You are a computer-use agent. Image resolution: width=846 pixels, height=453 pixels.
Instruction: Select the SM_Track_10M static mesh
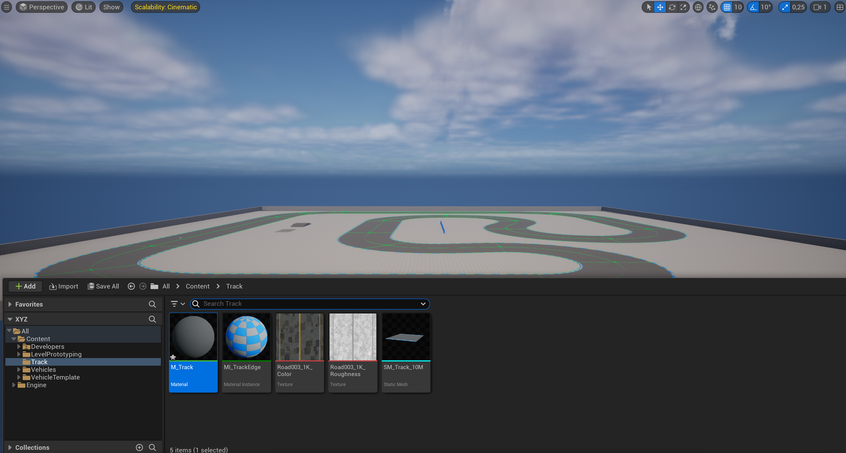click(406, 353)
